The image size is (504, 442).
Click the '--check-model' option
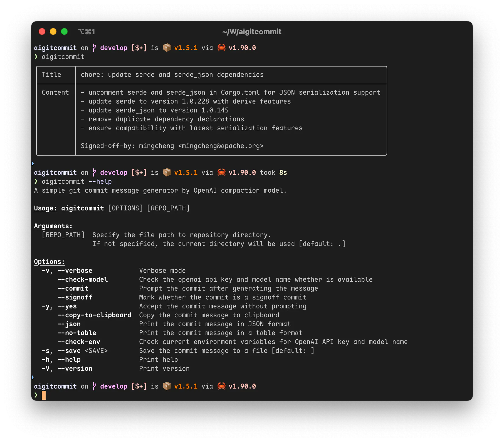(x=83, y=279)
